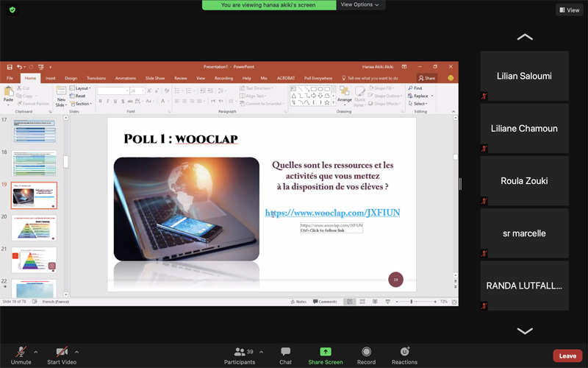Unmute the microphone in Zoom

point(21,355)
